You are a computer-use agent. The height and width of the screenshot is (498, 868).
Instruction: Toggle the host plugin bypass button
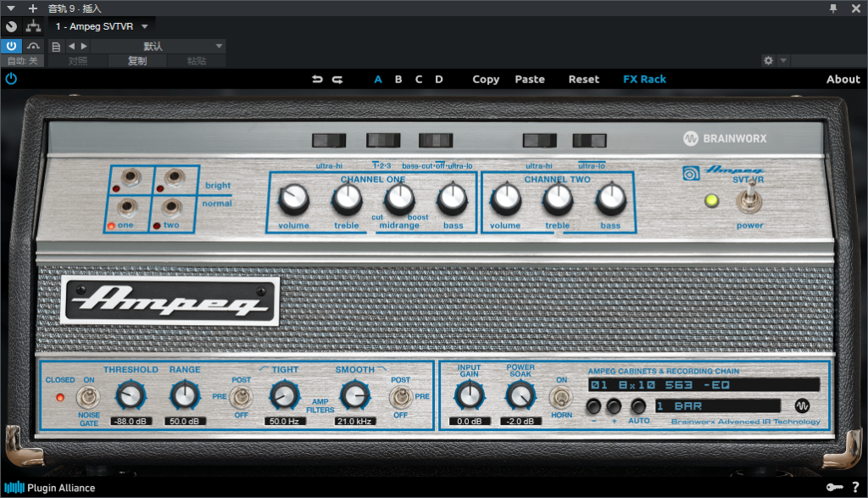pos(11,47)
